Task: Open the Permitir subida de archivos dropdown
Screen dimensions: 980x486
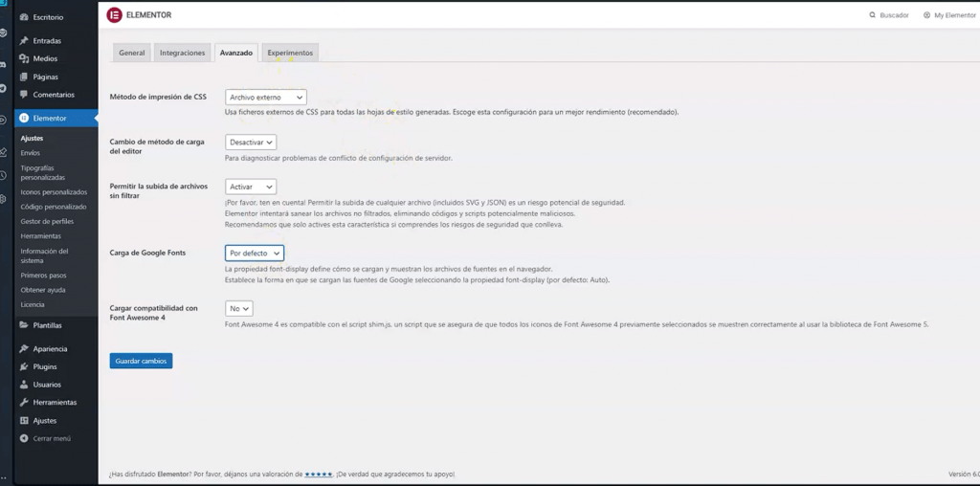Action: [x=251, y=187]
